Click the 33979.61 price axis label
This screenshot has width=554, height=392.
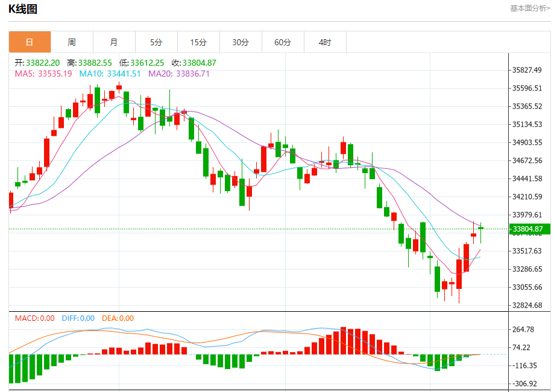click(527, 215)
